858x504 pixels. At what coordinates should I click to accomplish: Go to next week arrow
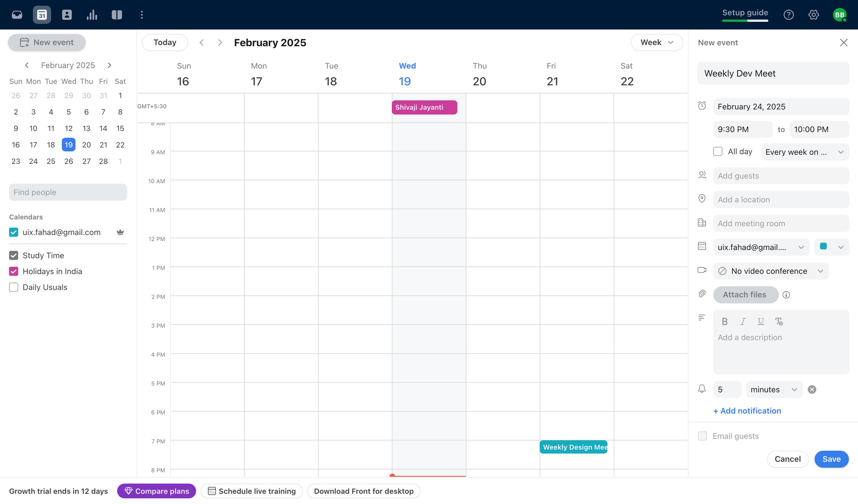[x=220, y=43]
